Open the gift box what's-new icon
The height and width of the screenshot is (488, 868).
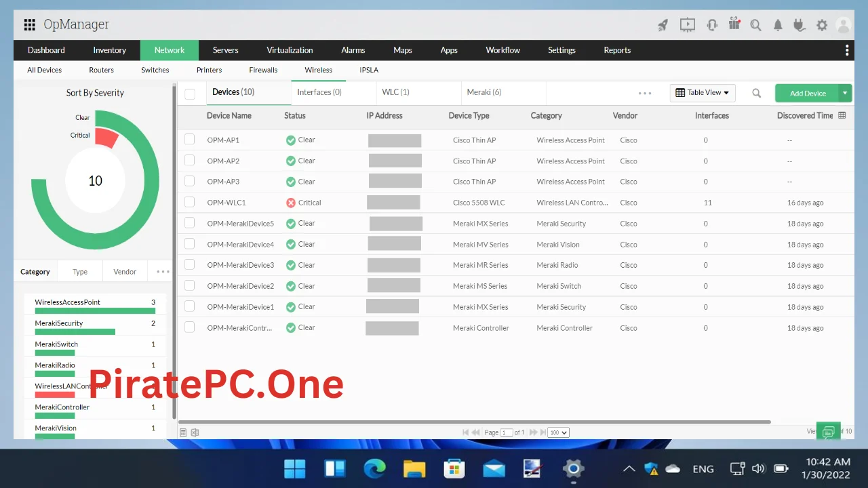click(734, 24)
